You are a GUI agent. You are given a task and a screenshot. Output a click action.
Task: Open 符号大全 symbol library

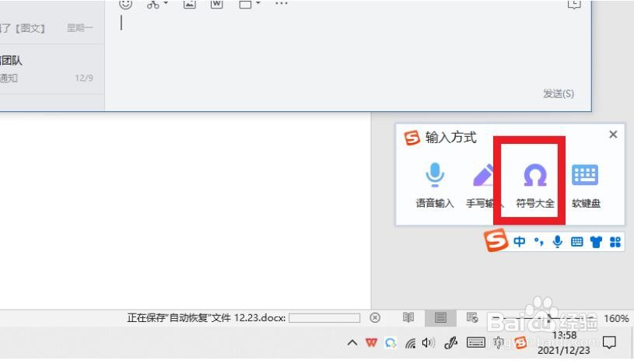point(535,186)
